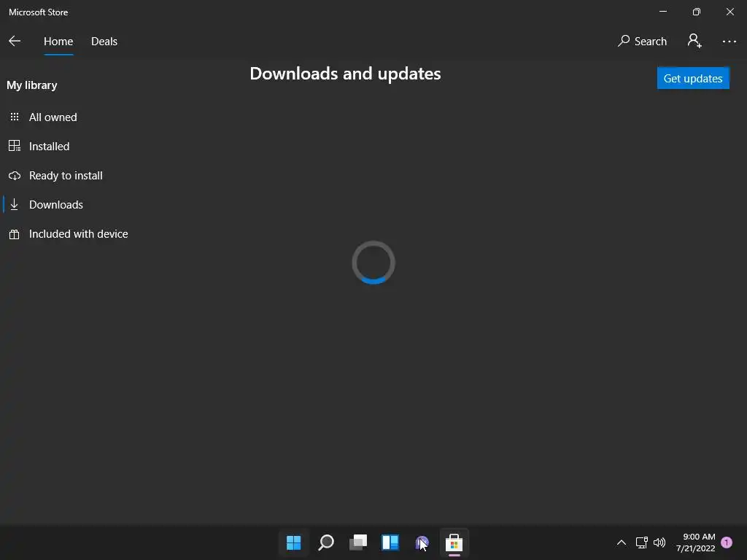The image size is (747, 560).
Task: Open the volume speaker tray icon
Action: coord(659,542)
